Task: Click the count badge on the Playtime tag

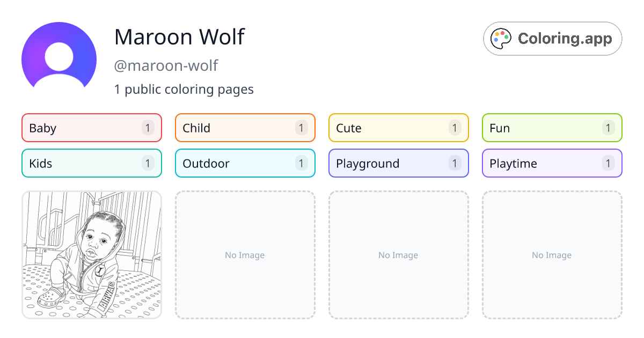Action: pyautogui.click(x=608, y=163)
